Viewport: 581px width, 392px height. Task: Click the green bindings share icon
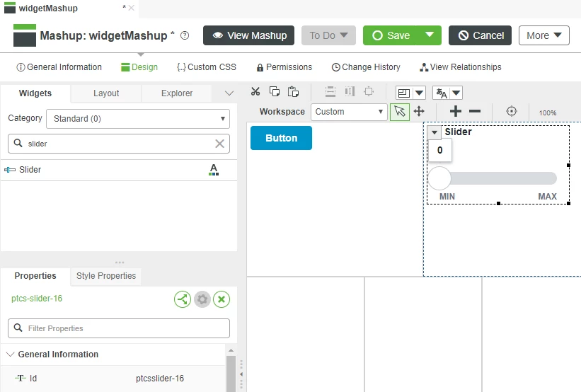183,299
